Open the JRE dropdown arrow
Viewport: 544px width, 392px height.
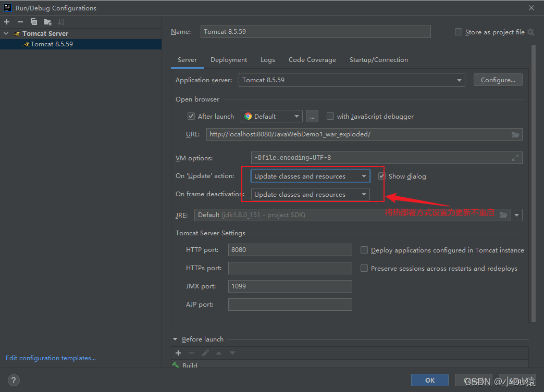(516, 215)
